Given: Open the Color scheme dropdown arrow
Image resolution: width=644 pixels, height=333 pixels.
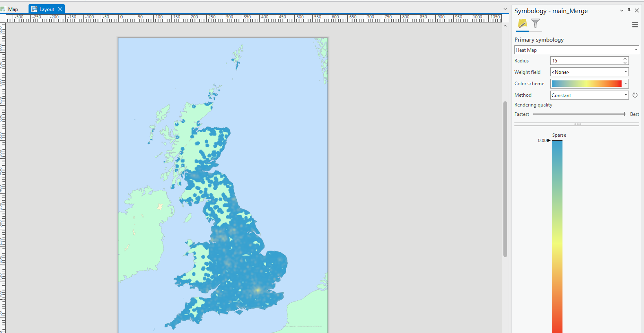Looking at the screenshot, I should tap(626, 84).
